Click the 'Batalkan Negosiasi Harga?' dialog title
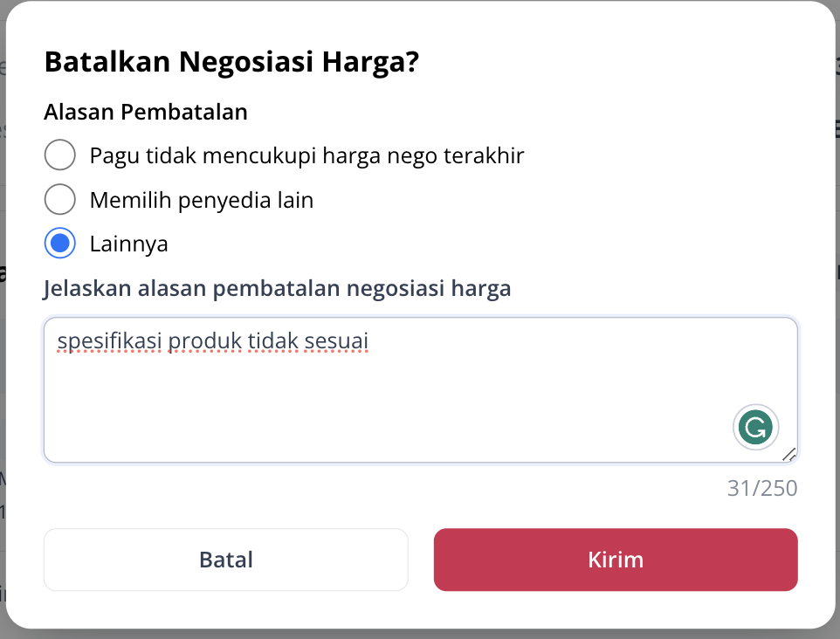840x639 pixels. pos(231,62)
